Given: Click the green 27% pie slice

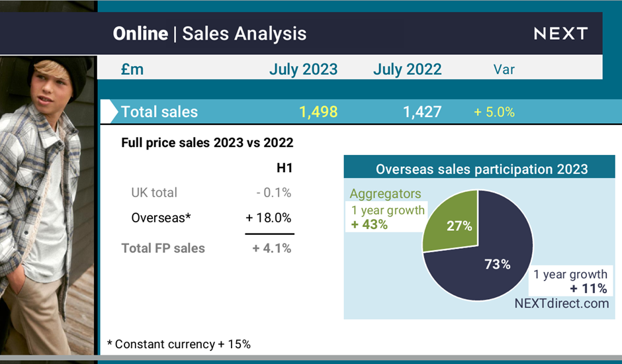Looking at the screenshot, I should (456, 222).
